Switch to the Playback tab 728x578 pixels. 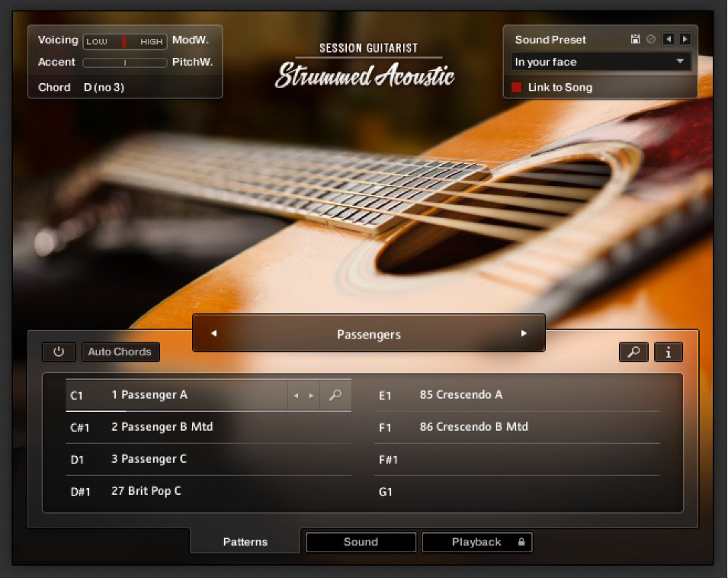pos(473,541)
